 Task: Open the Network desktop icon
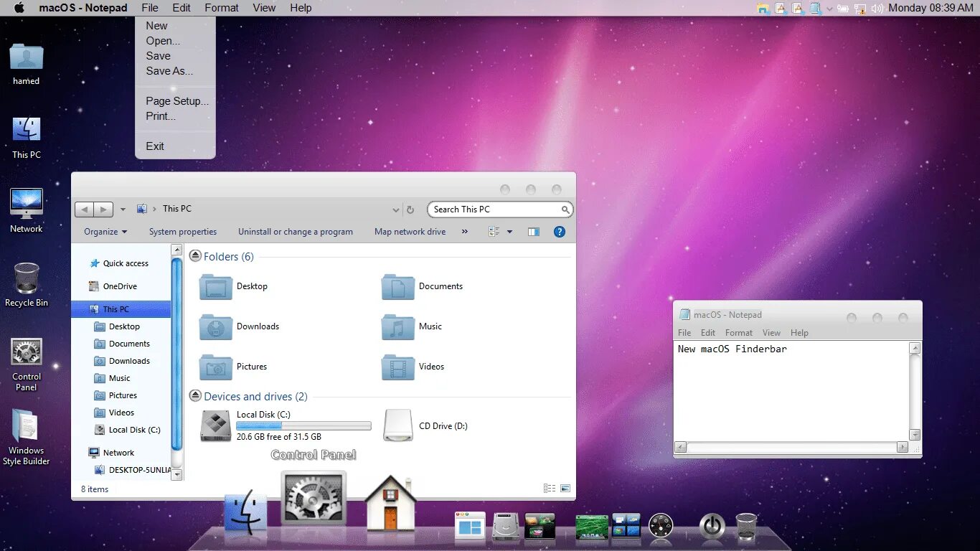(x=27, y=211)
